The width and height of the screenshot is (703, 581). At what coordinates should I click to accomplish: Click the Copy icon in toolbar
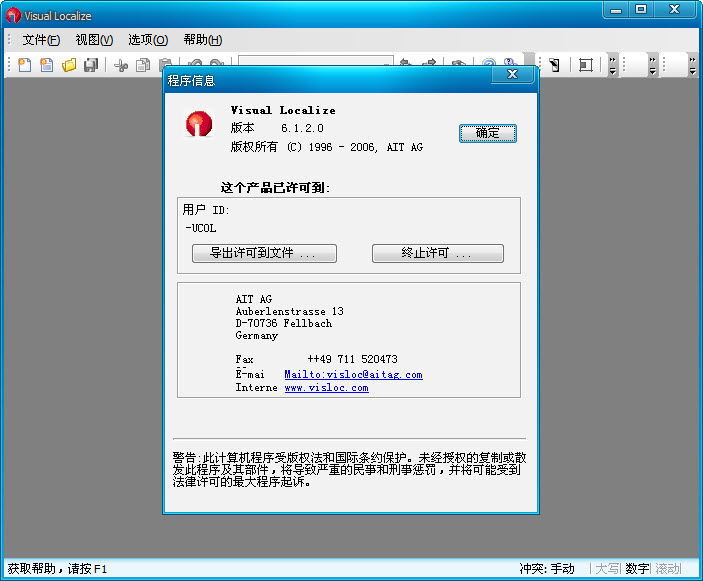pyautogui.click(x=143, y=65)
